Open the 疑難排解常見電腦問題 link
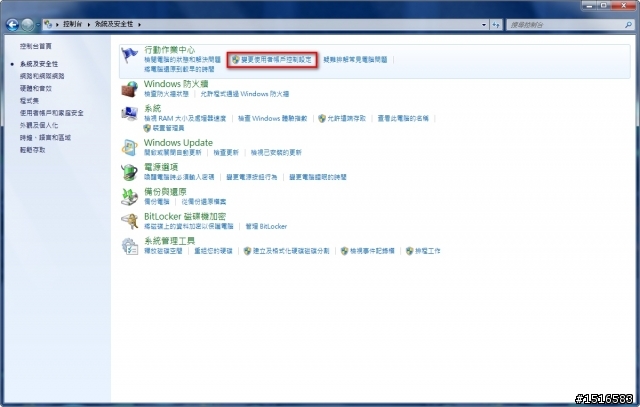The height and width of the screenshot is (407, 640). pyautogui.click(x=355, y=60)
